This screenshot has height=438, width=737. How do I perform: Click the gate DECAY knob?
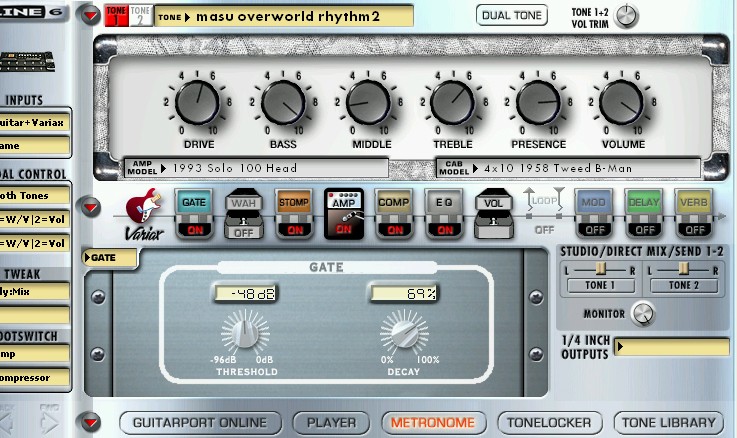pyautogui.click(x=404, y=333)
